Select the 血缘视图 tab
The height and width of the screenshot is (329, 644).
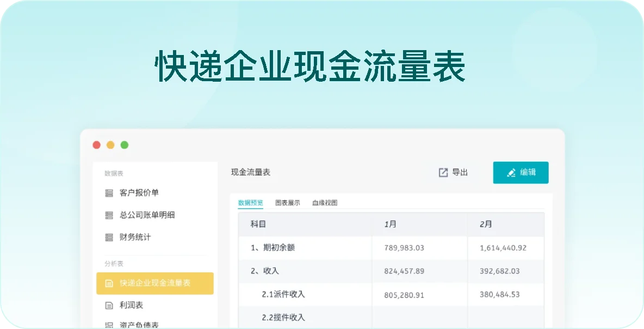point(325,203)
